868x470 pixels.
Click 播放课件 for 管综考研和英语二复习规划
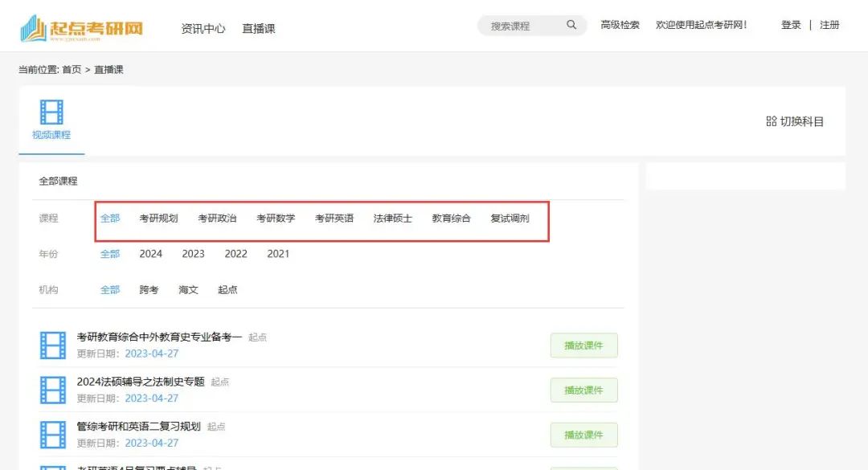pyautogui.click(x=584, y=435)
